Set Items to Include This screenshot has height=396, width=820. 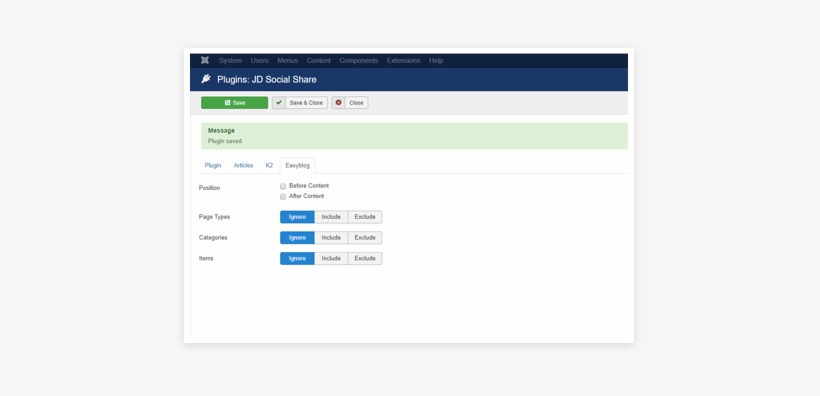pyautogui.click(x=331, y=258)
